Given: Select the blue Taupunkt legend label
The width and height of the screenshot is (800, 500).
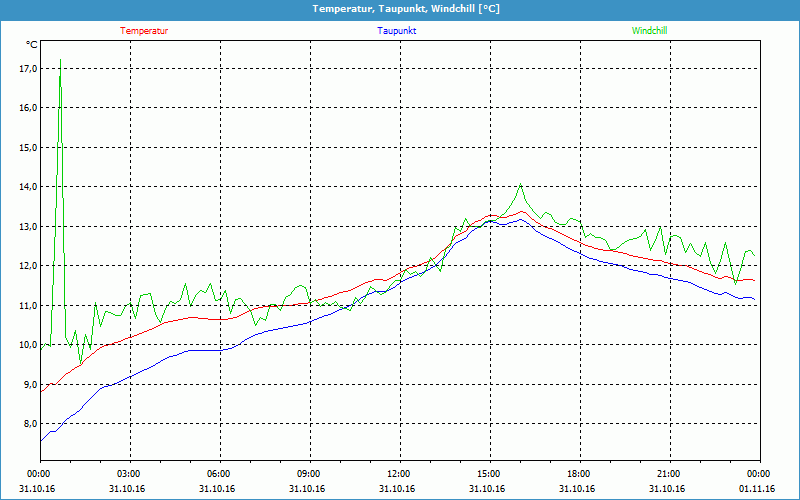Looking at the screenshot, I should 397,31.
